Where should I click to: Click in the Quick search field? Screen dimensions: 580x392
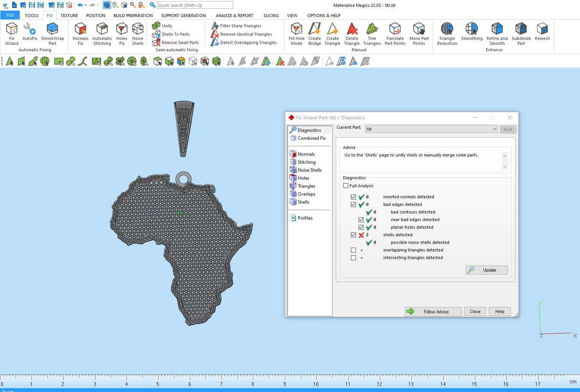pos(195,5)
